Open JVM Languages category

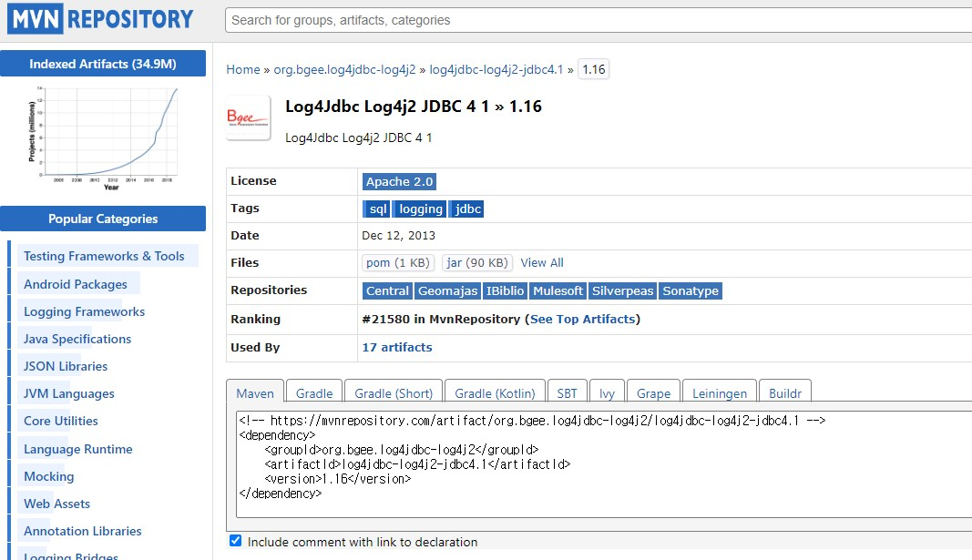(69, 393)
